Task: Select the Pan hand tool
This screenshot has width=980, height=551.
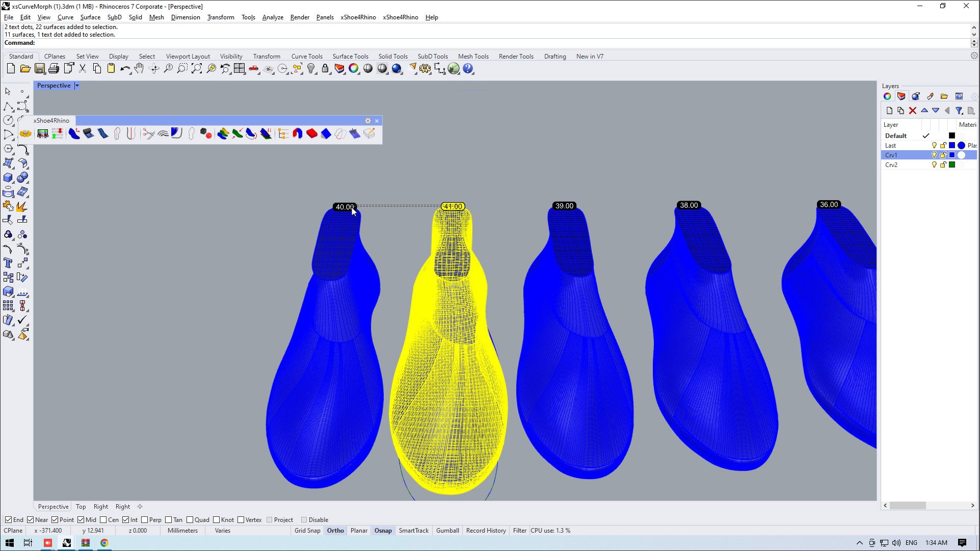Action: coord(139,69)
